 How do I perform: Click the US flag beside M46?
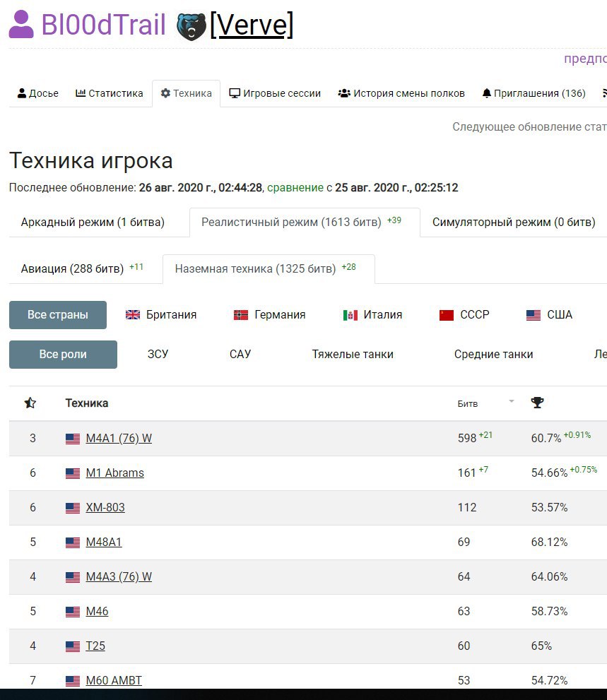(72, 612)
